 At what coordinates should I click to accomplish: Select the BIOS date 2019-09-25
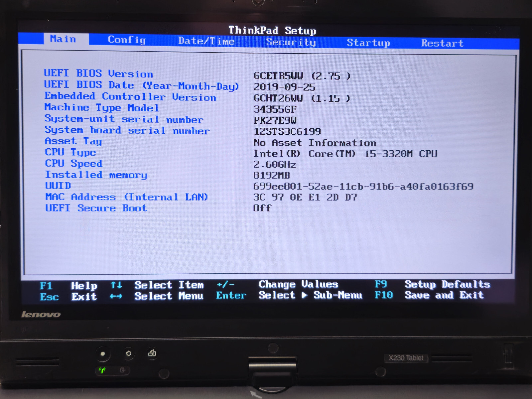click(x=284, y=87)
